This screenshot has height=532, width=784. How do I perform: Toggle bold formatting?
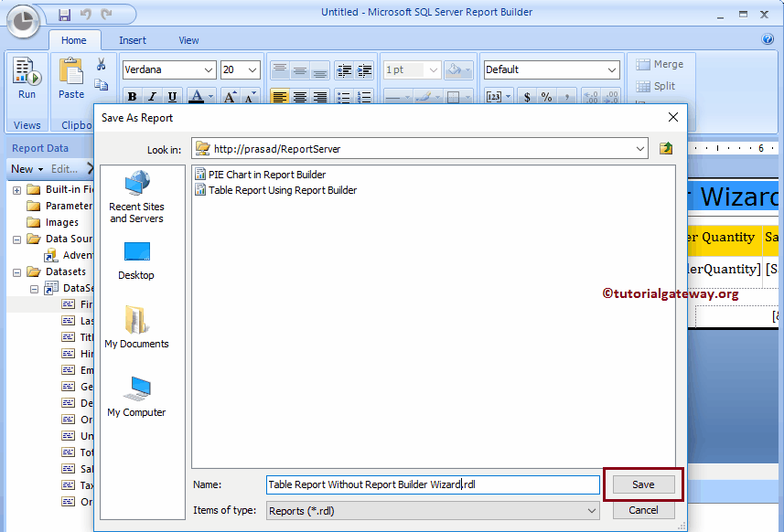(131, 96)
